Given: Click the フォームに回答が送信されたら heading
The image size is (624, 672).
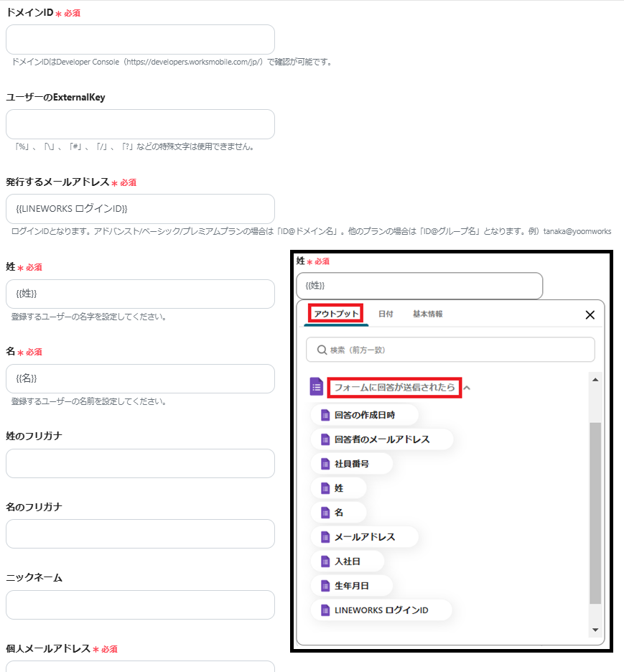Looking at the screenshot, I should [x=394, y=388].
